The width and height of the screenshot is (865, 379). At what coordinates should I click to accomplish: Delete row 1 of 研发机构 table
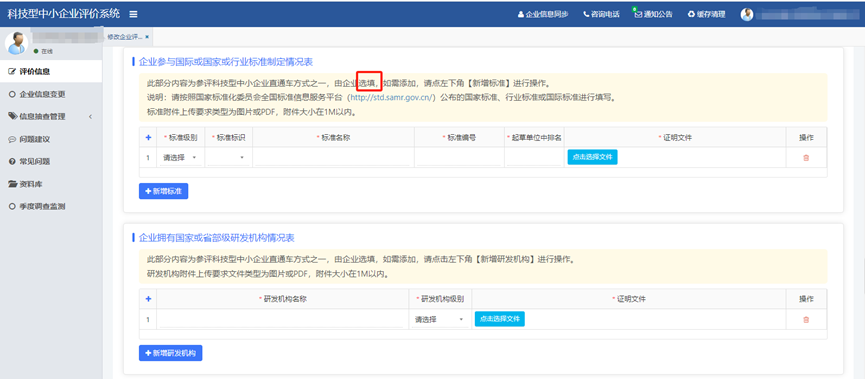pyautogui.click(x=806, y=319)
